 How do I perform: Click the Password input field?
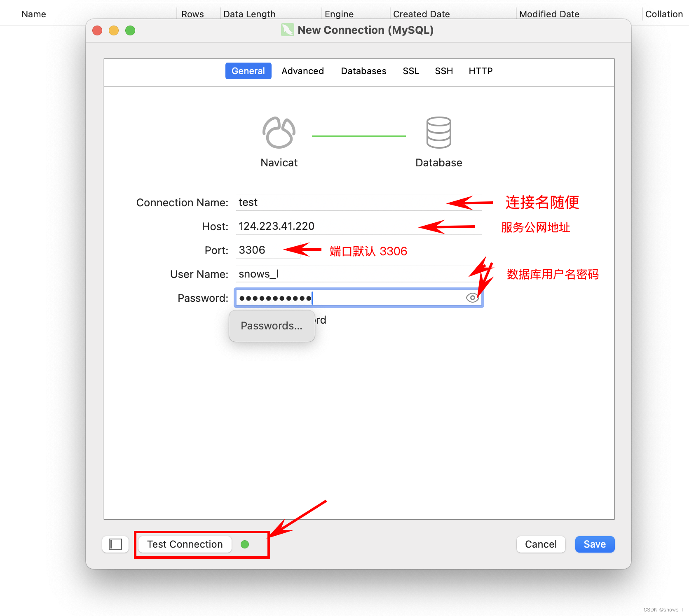359,298
